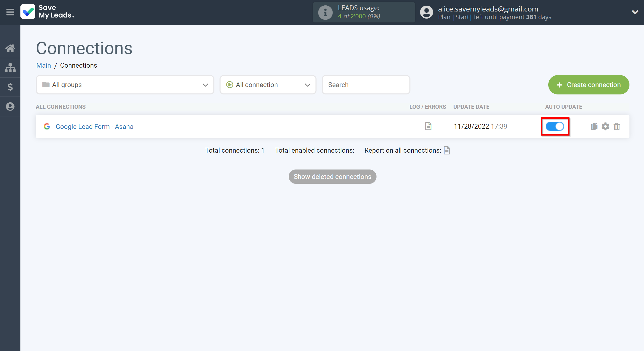Click the Google Lead Form - Asana link
The height and width of the screenshot is (351, 644).
[x=95, y=126]
